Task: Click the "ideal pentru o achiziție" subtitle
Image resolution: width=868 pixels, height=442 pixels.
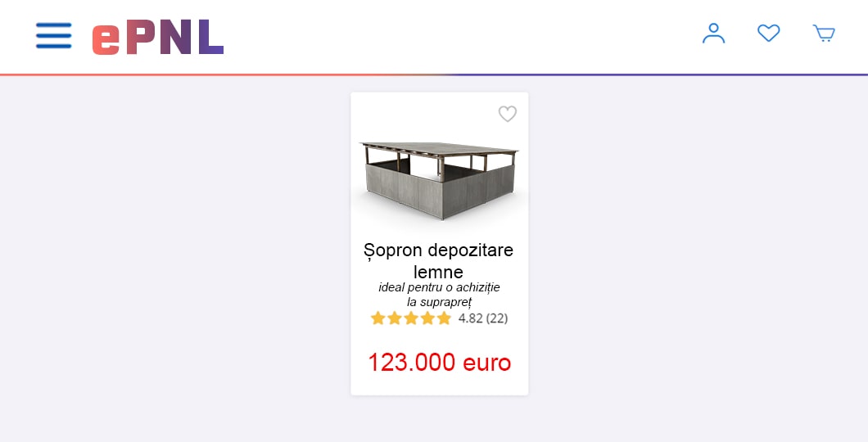Action: click(439, 287)
